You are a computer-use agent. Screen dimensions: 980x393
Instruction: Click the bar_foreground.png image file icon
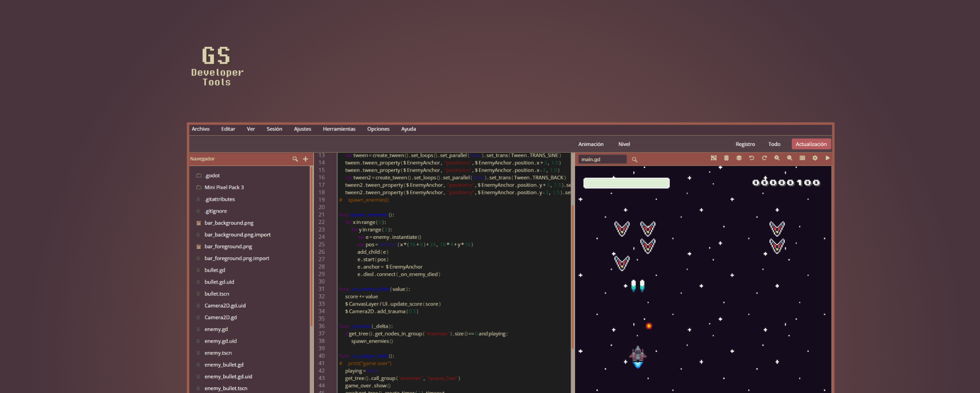coord(199,247)
